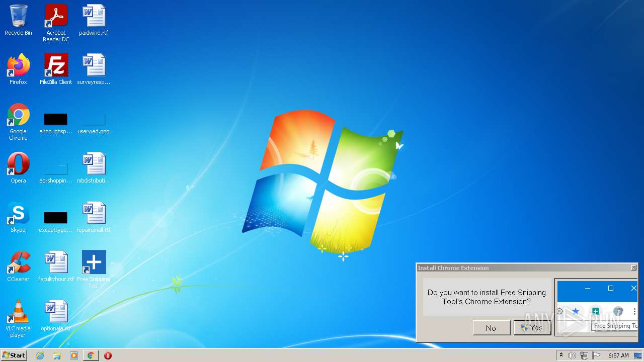The height and width of the screenshot is (362, 644).
Task: Open the network tray icon
Action: point(584,355)
